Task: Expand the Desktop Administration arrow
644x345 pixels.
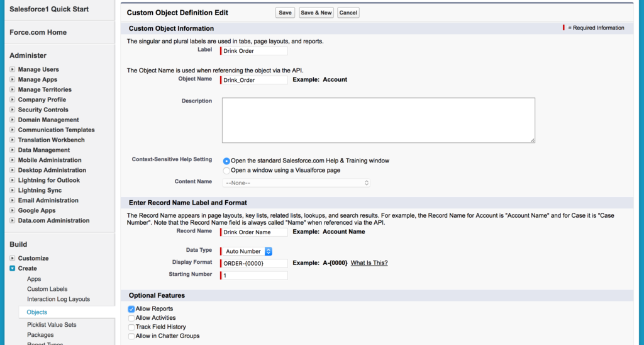Action: coord(13,170)
